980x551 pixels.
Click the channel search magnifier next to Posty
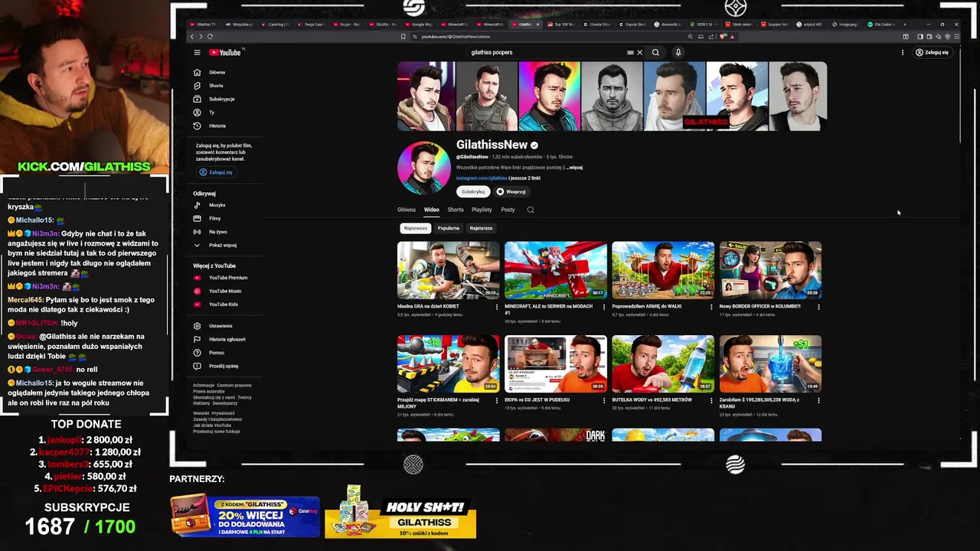tap(531, 210)
